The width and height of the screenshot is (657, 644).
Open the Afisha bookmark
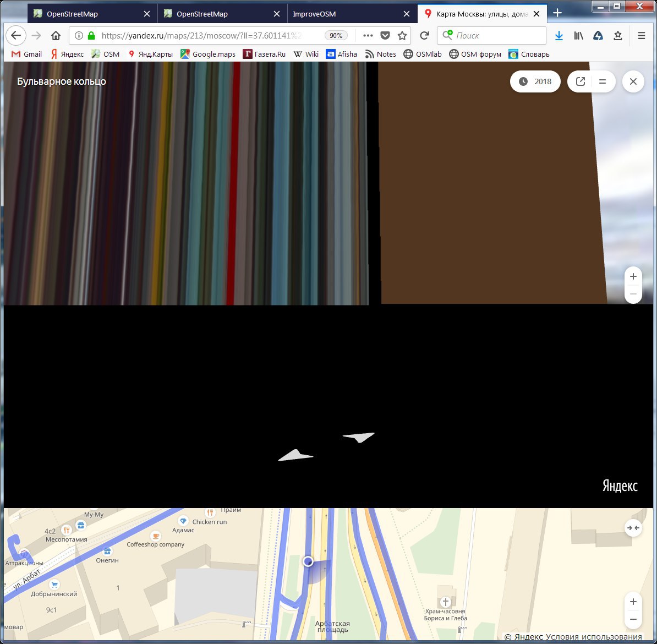[x=342, y=54]
